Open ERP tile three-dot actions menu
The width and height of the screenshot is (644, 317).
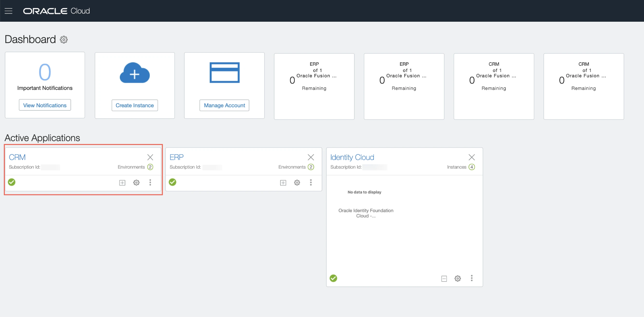pyautogui.click(x=311, y=182)
